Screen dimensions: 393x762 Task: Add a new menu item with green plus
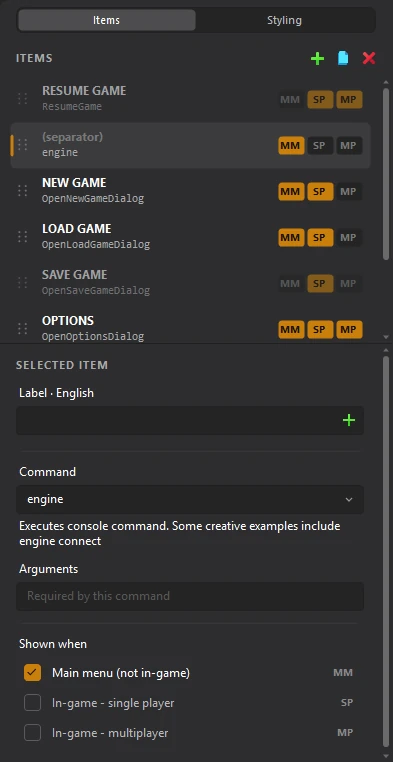coord(317,59)
